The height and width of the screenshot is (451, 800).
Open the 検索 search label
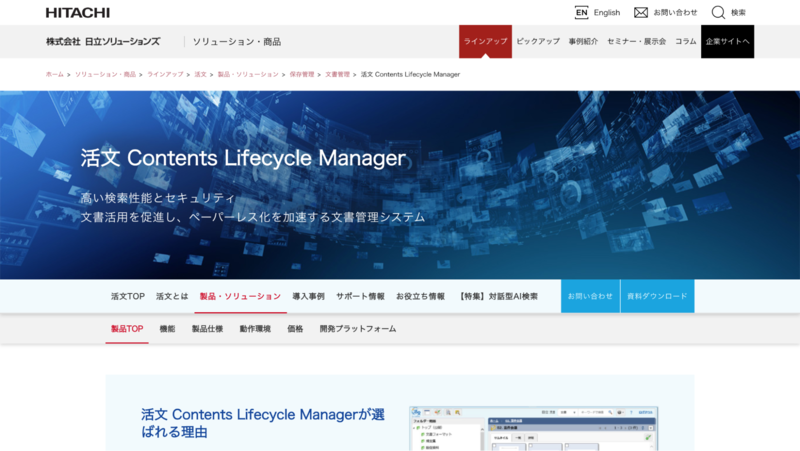[738, 13]
